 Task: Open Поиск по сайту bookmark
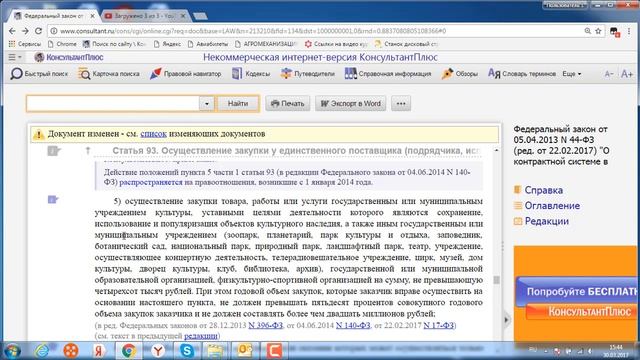(115, 44)
